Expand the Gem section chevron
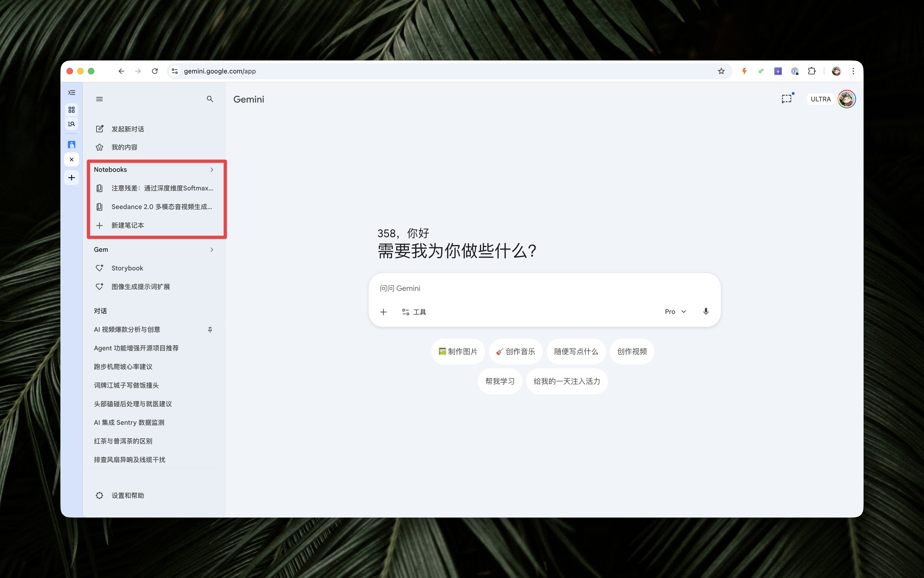Image resolution: width=924 pixels, height=578 pixels. pyautogui.click(x=212, y=250)
